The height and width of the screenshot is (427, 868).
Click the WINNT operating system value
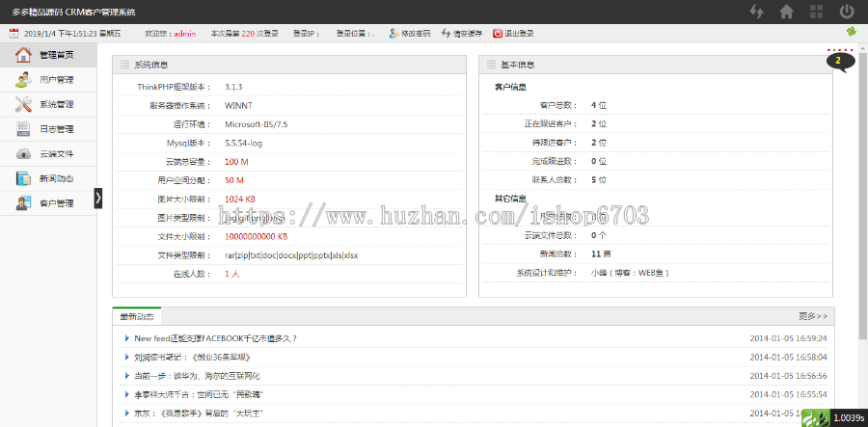[x=239, y=106]
